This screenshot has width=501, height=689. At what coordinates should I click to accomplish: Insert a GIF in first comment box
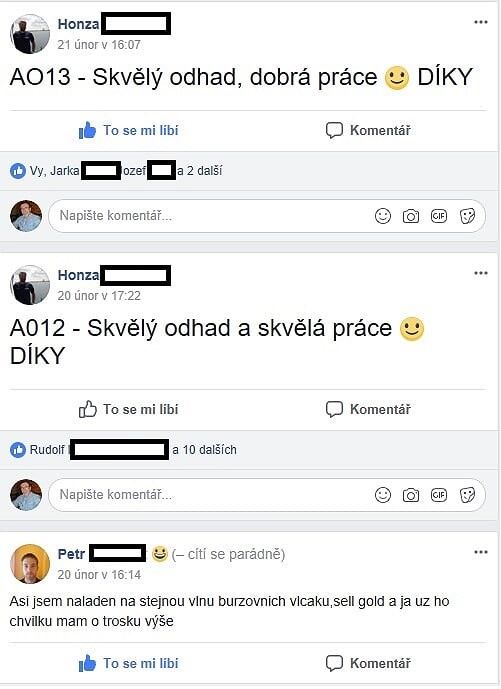tap(439, 216)
